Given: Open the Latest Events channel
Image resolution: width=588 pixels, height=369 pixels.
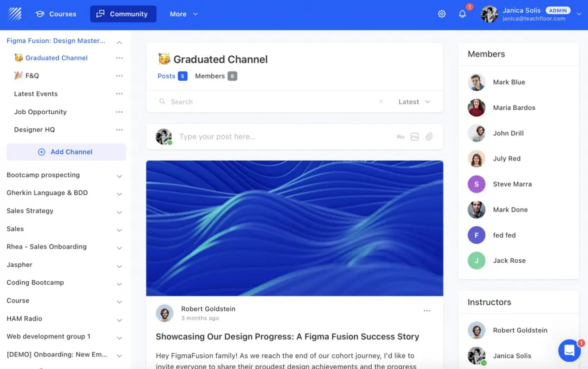Looking at the screenshot, I should coord(36,94).
